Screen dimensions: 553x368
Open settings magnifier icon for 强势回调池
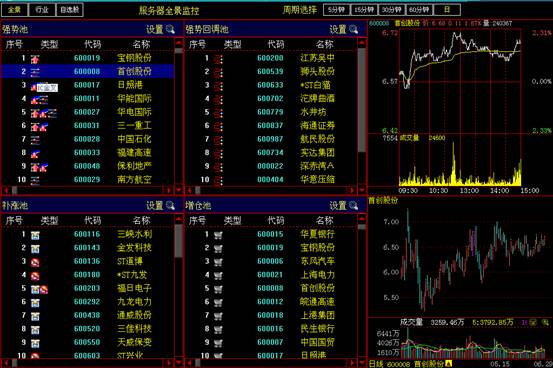(353, 29)
